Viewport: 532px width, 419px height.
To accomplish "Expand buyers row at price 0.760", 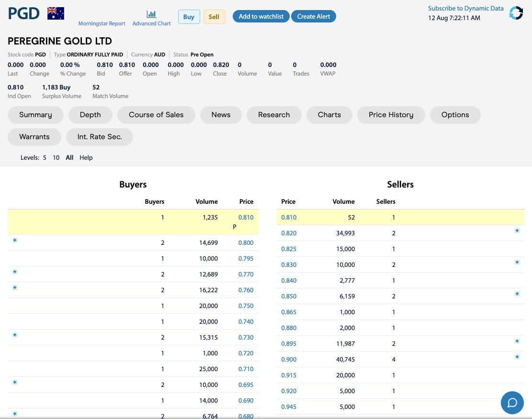I will tap(14, 287).
